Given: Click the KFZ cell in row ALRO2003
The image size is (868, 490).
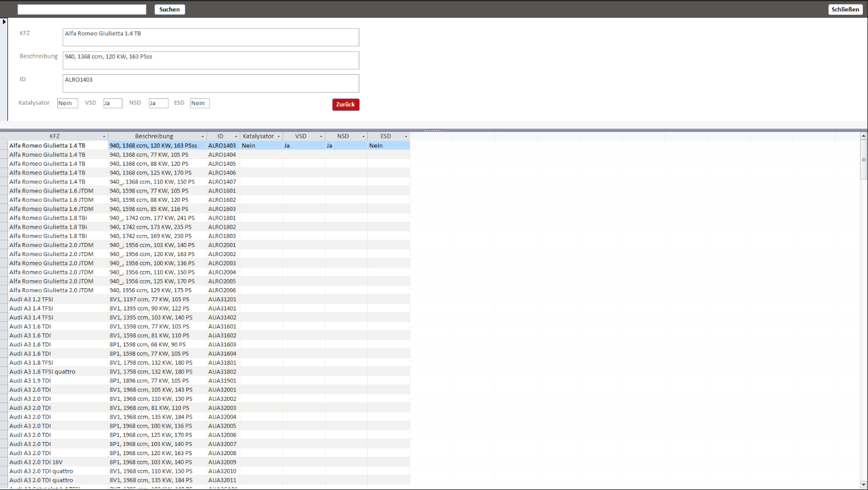Looking at the screenshot, I should [x=58, y=264].
